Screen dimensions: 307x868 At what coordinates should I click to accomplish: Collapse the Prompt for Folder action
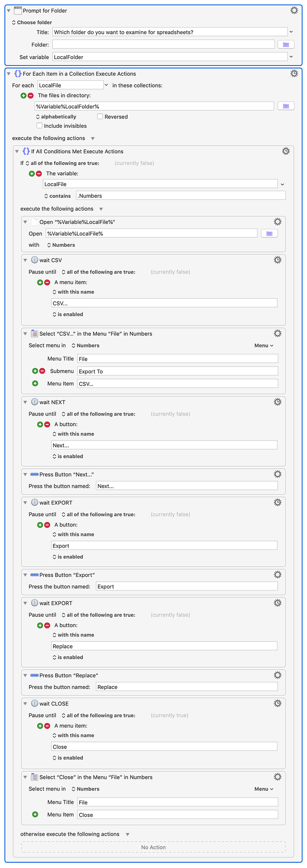pyautogui.click(x=8, y=11)
